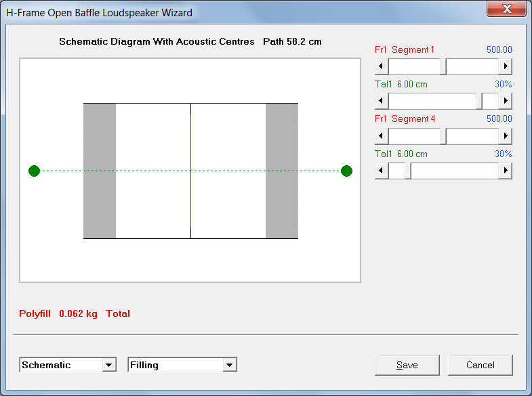532x396 pixels.
Task: Click right arrow of Segment 1 Tal1 slider
Action: tap(505, 101)
